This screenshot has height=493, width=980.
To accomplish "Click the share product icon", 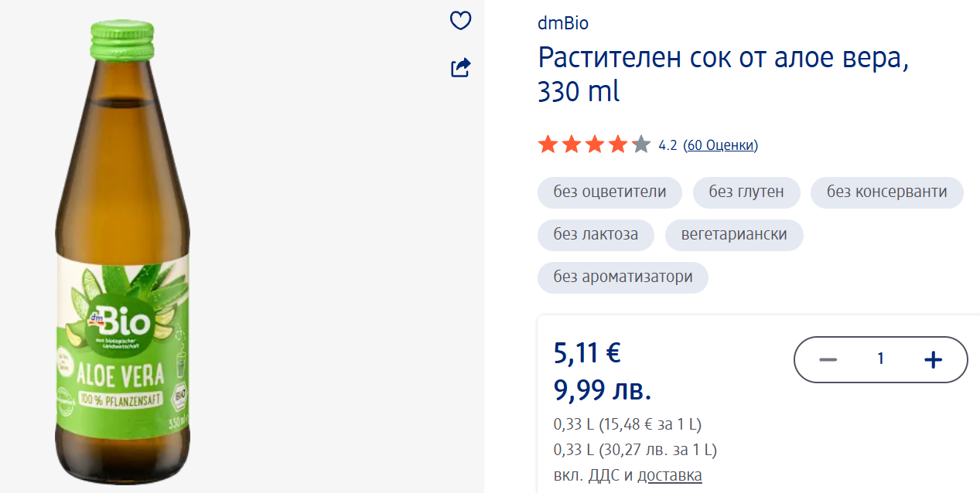I will coord(461,68).
